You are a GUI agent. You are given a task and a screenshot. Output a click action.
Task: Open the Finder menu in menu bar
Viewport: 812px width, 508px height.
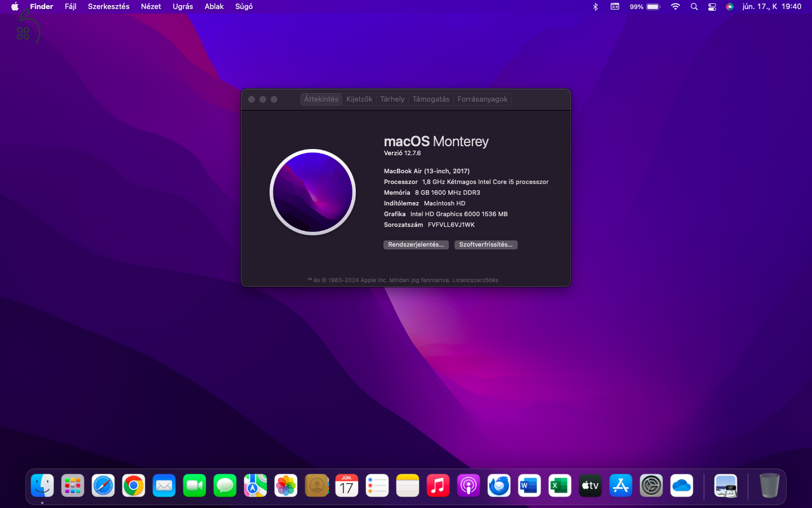tap(42, 7)
